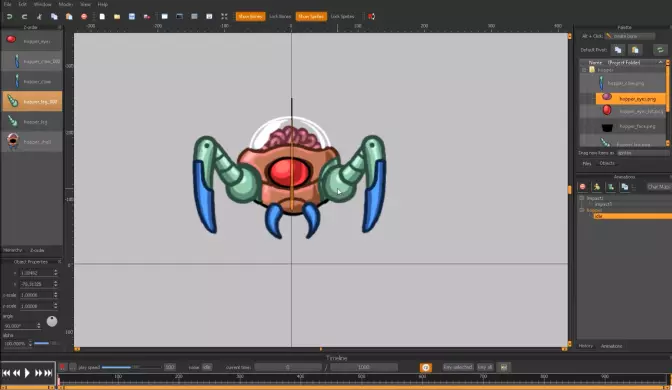This screenshot has height=390, width=672.
Task: Click the copy default pivot icon
Action: pyautogui.click(x=618, y=50)
